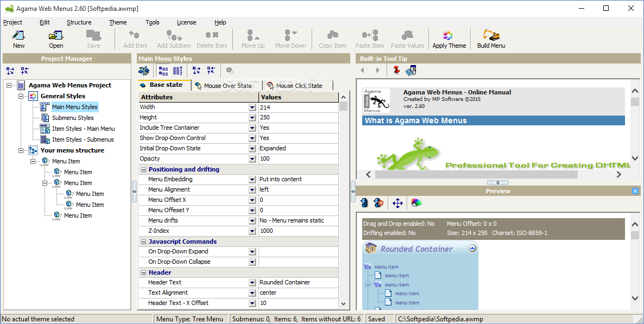This screenshot has height=324, width=644.
Task: Switch properties to alphabetical A-Z view
Action: coord(178,71)
